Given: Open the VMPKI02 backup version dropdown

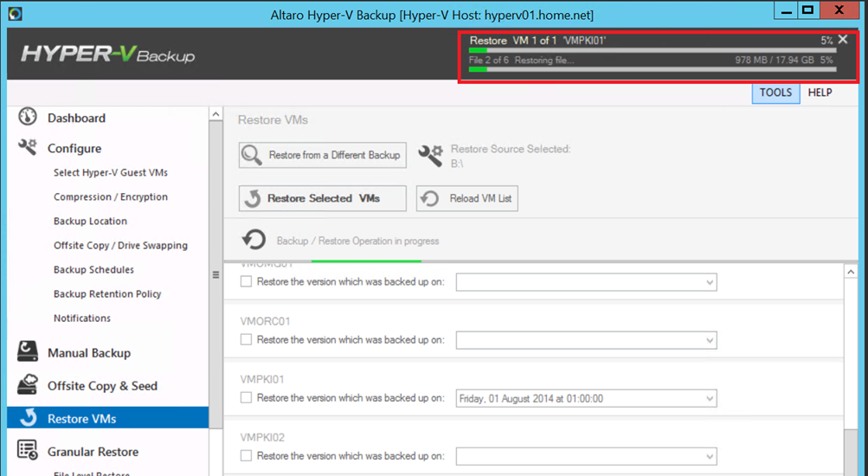Looking at the screenshot, I should click(x=586, y=457).
